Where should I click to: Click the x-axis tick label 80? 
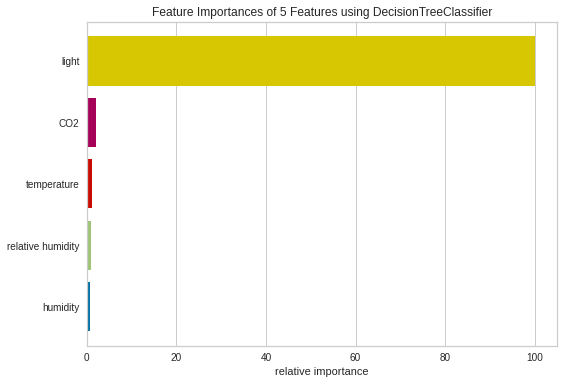click(445, 357)
